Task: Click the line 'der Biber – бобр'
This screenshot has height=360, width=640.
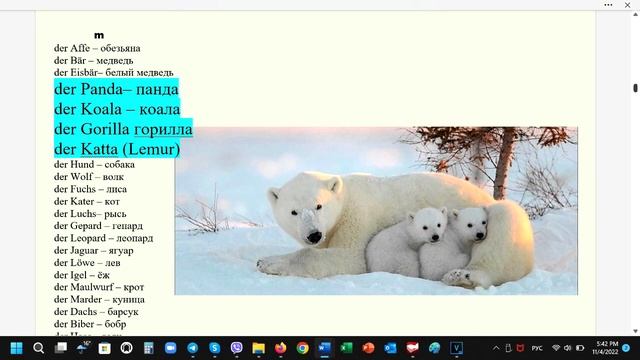Action: (x=90, y=324)
